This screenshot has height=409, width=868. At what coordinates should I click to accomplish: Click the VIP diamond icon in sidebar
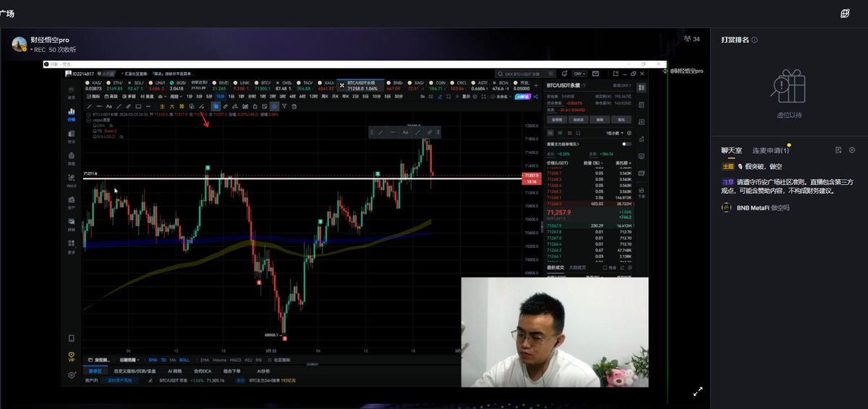[x=72, y=355]
